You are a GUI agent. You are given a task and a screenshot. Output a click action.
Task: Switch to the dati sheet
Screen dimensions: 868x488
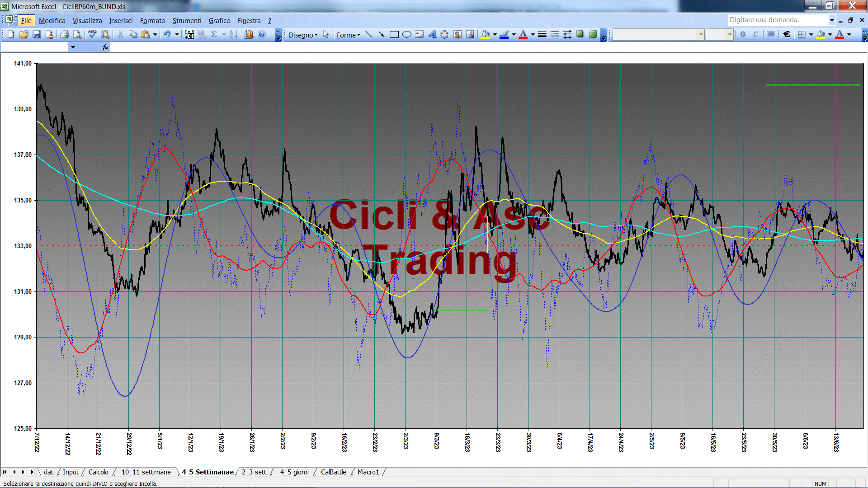[49, 472]
